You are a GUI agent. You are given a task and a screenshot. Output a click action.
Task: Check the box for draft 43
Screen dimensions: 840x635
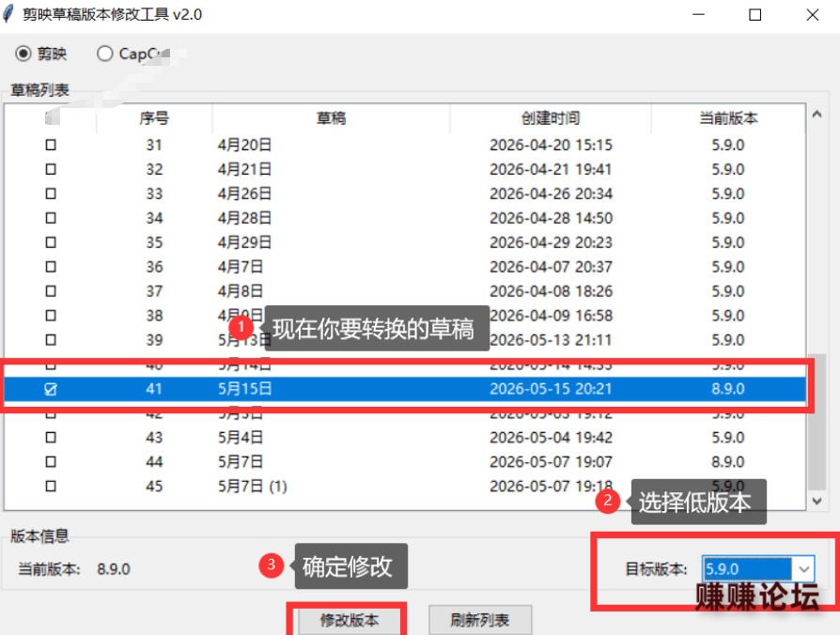pos(51,438)
